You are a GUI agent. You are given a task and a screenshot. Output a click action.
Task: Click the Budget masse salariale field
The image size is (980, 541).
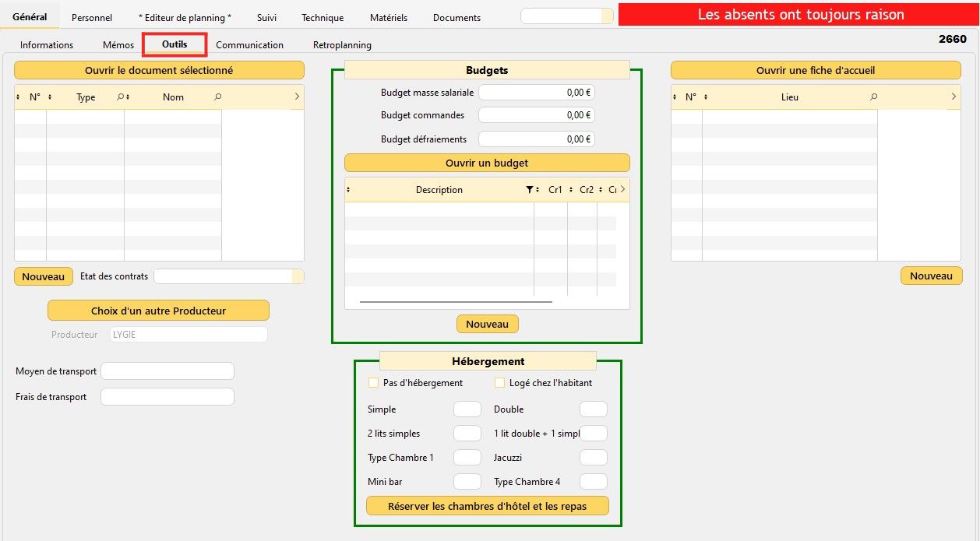[x=536, y=92]
